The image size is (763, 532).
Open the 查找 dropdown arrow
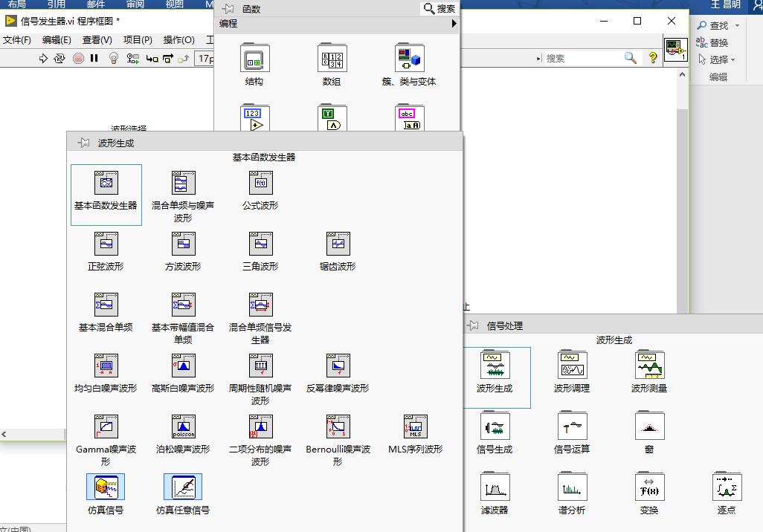pyautogui.click(x=737, y=26)
